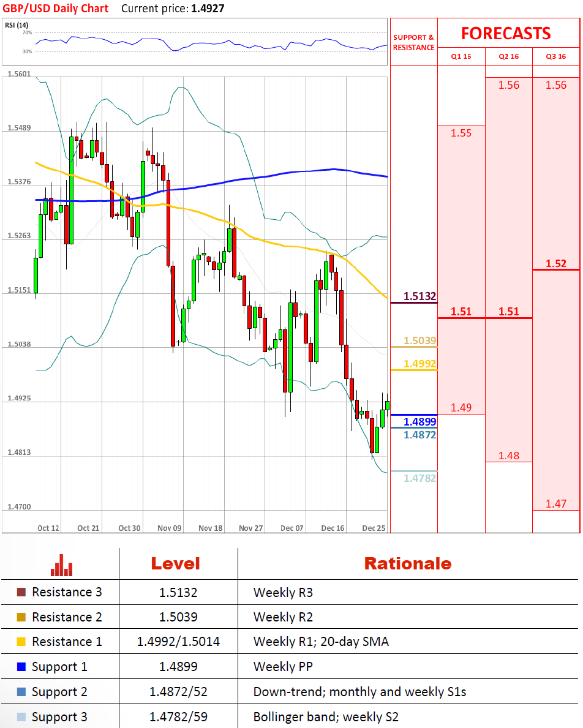Screen dimensions: 583x728
Task: Click the Support 1 blue color swatch
Action: point(21,667)
